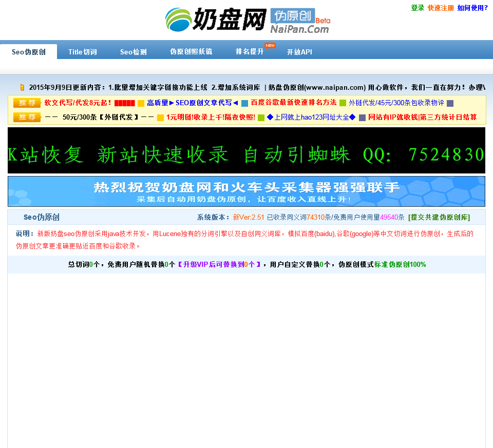Click the Seo伪原创 section heading
The height and width of the screenshot is (448, 493).
point(41,217)
